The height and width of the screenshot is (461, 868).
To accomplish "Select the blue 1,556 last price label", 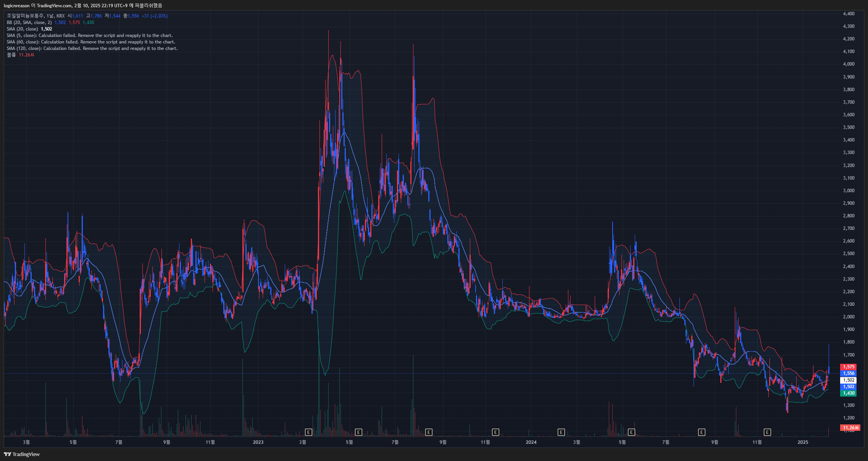I will (x=849, y=373).
